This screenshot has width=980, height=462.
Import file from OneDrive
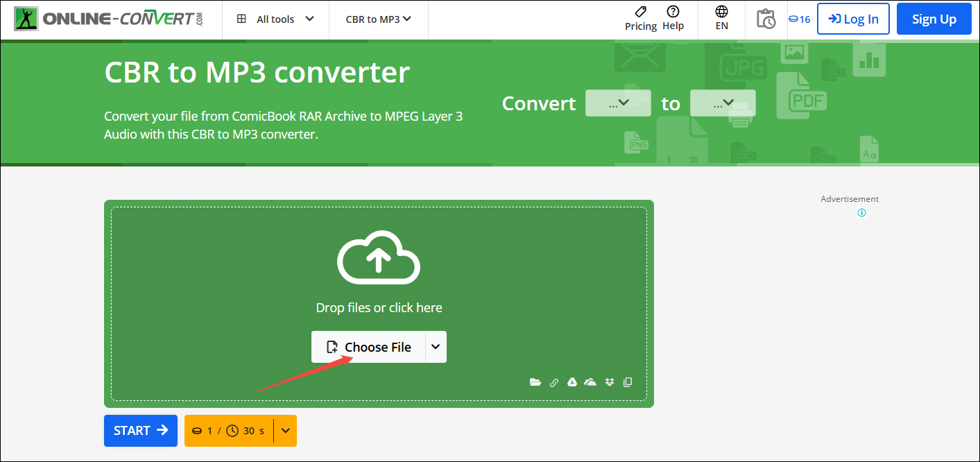click(590, 382)
